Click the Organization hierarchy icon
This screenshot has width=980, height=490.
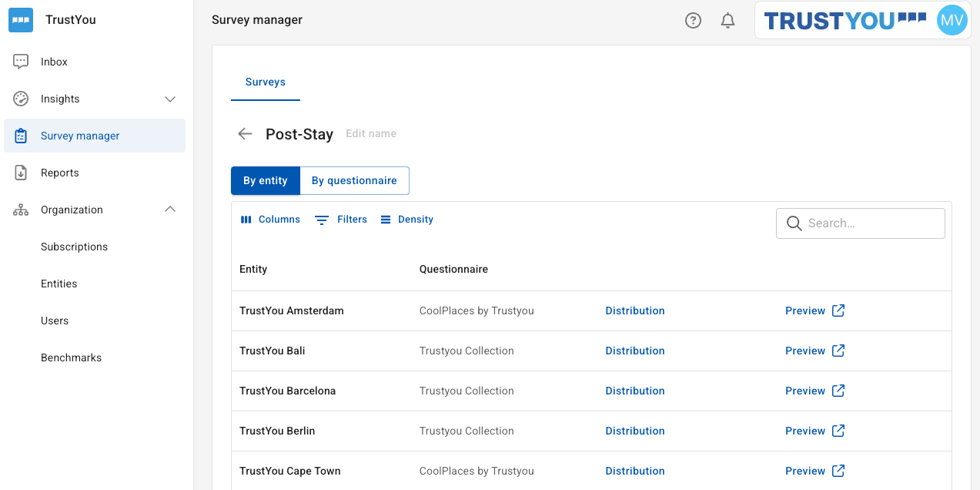[21, 210]
